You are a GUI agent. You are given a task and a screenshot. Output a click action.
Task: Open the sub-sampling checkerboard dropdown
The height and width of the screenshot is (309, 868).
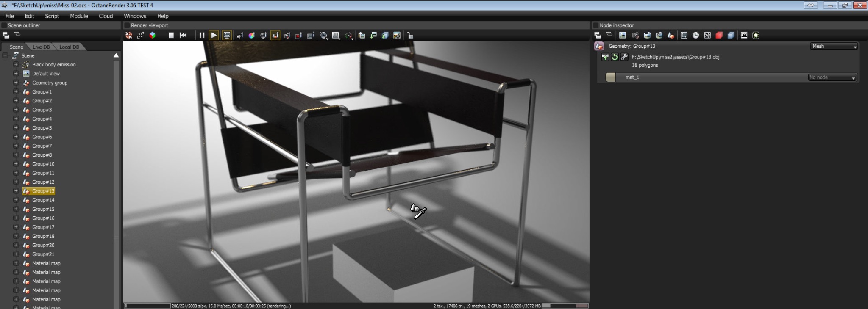pos(336,36)
